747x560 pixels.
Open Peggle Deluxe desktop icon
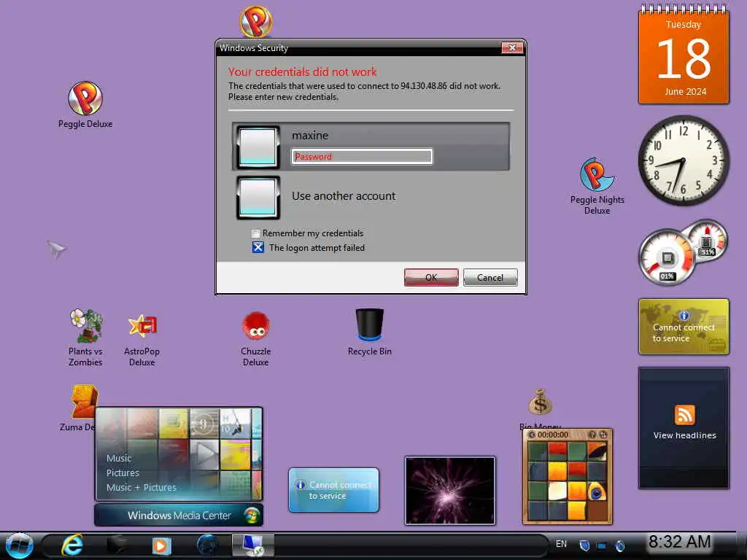click(85, 105)
